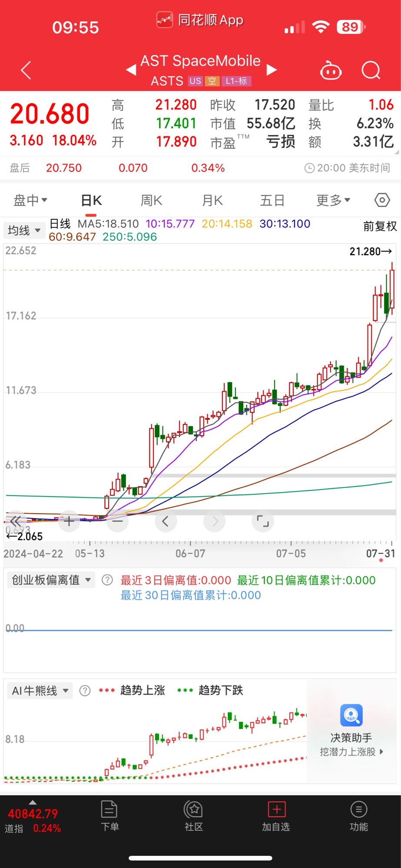The image size is (401, 868).
Task: Open the 盘中 dropdown
Action: [x=30, y=200]
